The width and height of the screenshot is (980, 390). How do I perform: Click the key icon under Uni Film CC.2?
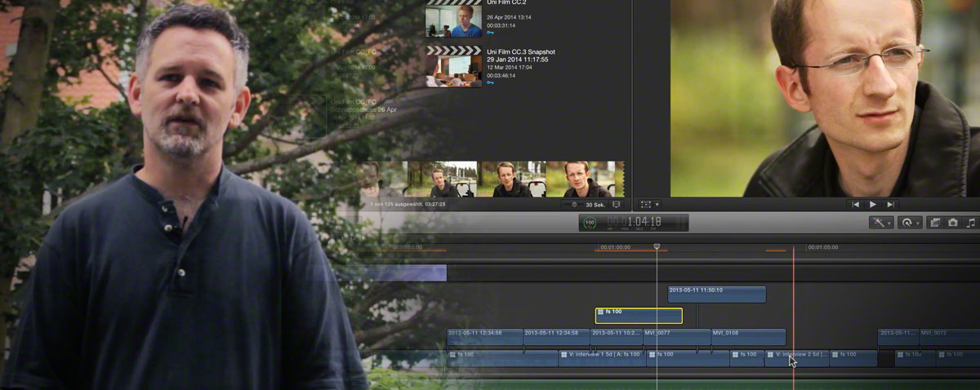490,34
